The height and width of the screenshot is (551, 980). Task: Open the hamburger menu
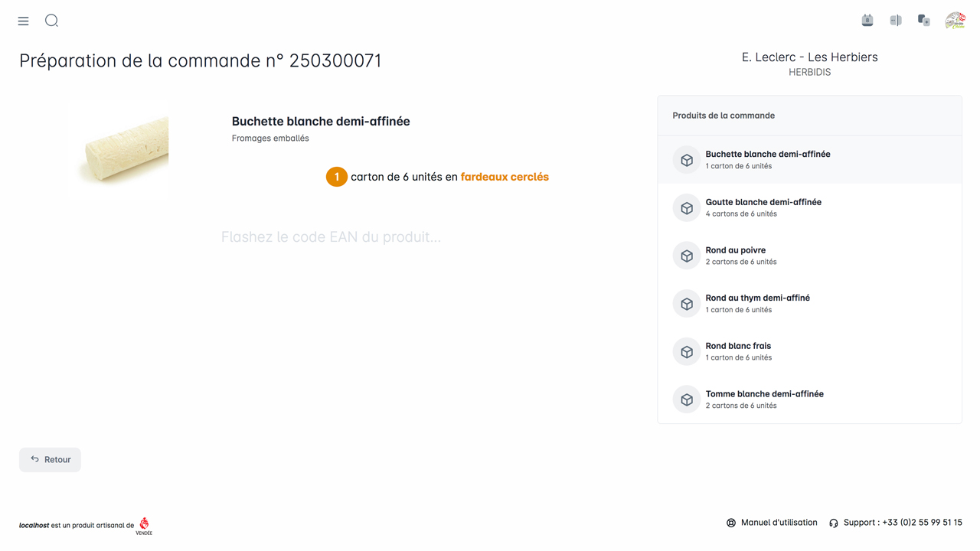click(x=23, y=21)
